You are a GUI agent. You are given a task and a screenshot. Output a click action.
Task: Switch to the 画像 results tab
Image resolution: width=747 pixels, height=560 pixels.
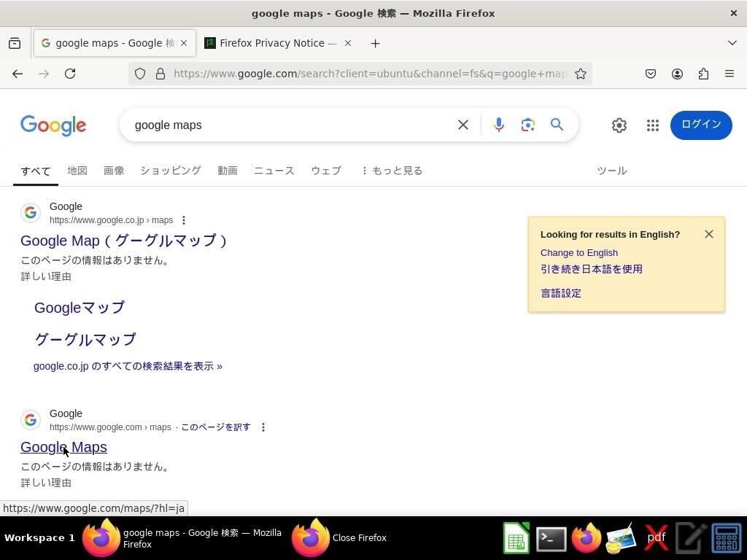114,171
